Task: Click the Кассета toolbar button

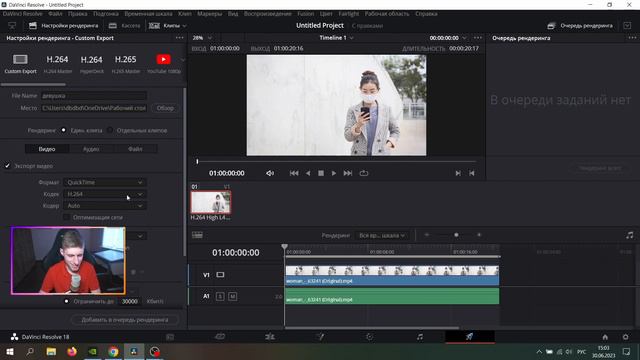Action: tap(124, 26)
